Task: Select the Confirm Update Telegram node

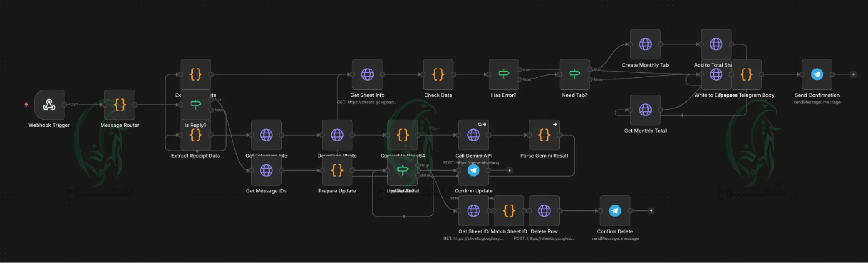Action: click(473, 170)
